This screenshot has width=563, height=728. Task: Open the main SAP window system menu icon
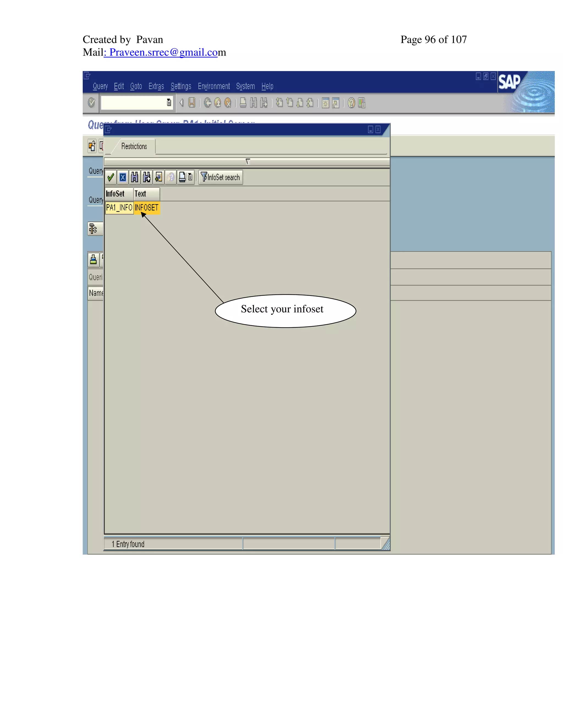87,76
